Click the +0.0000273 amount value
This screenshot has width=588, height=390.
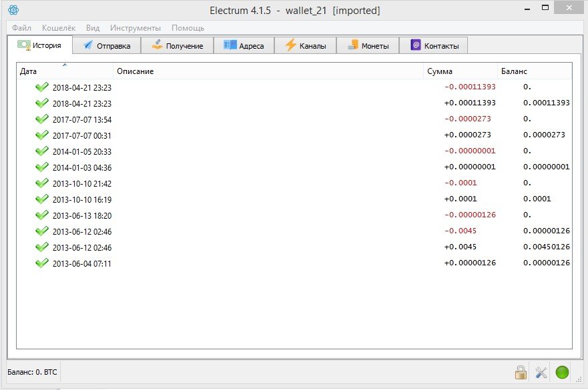click(468, 135)
